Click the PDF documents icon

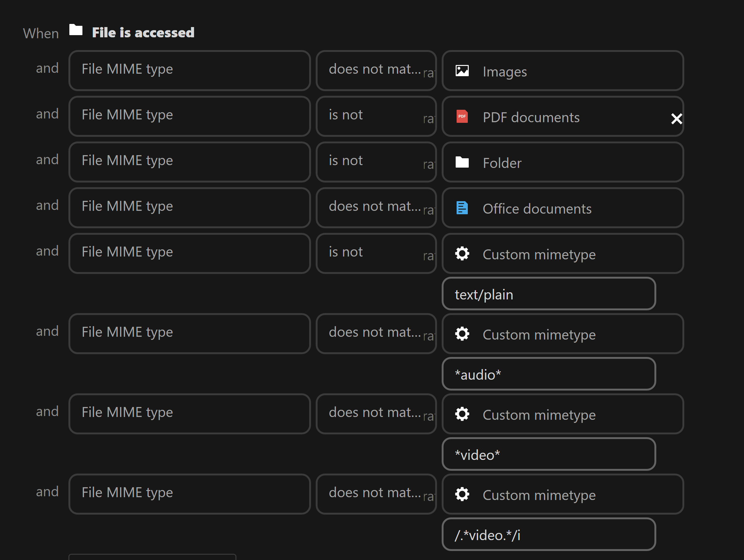(462, 117)
